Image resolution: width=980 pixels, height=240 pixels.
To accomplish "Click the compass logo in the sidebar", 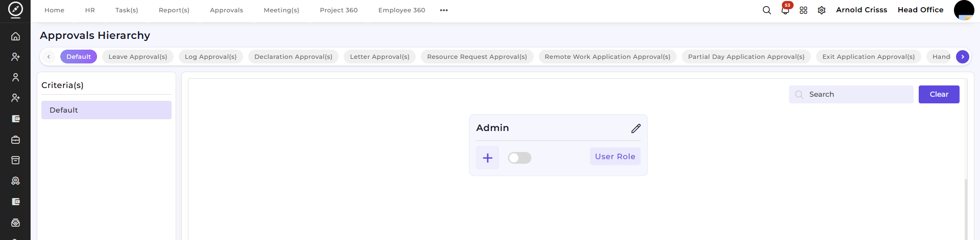I will [15, 10].
